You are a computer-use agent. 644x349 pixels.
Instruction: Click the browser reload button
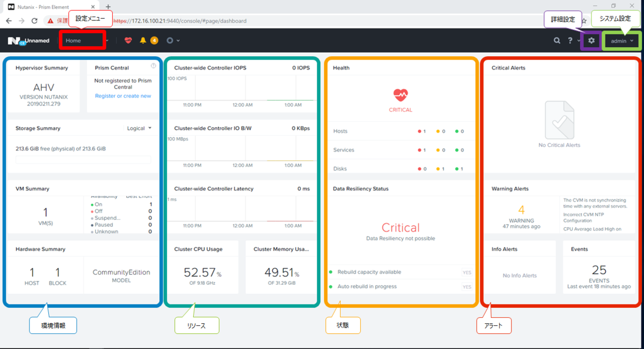[x=34, y=21]
